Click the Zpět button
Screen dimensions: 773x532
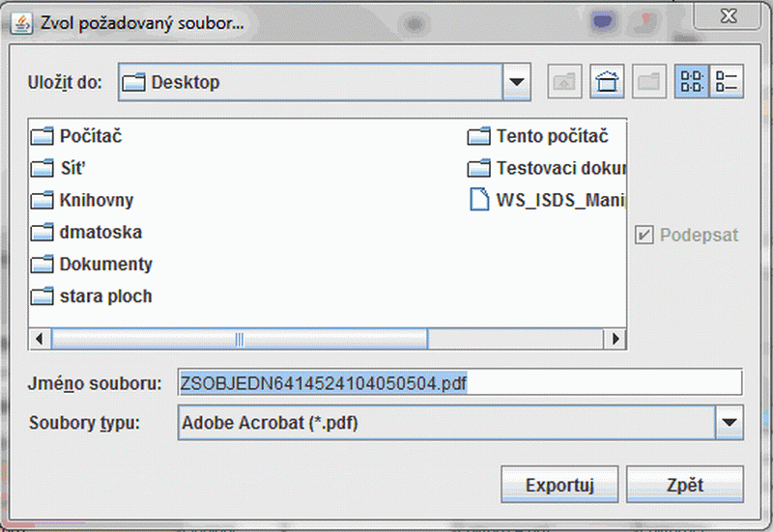tap(685, 485)
